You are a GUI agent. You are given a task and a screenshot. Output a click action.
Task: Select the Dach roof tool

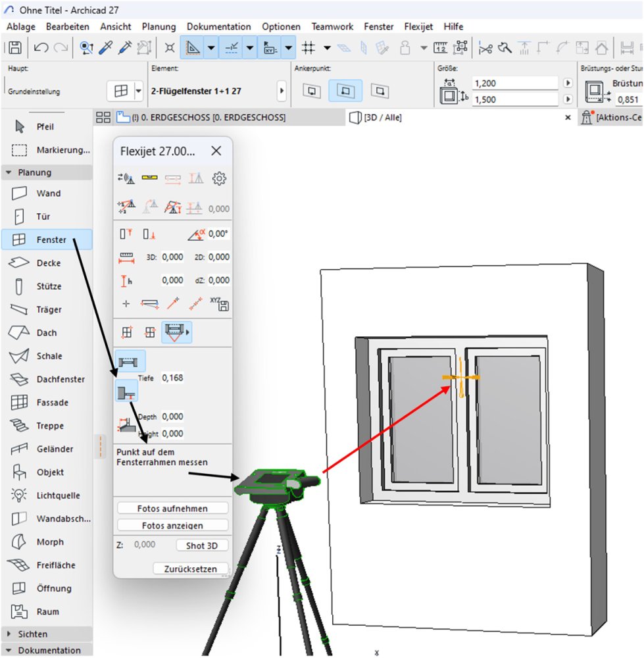pos(46,333)
